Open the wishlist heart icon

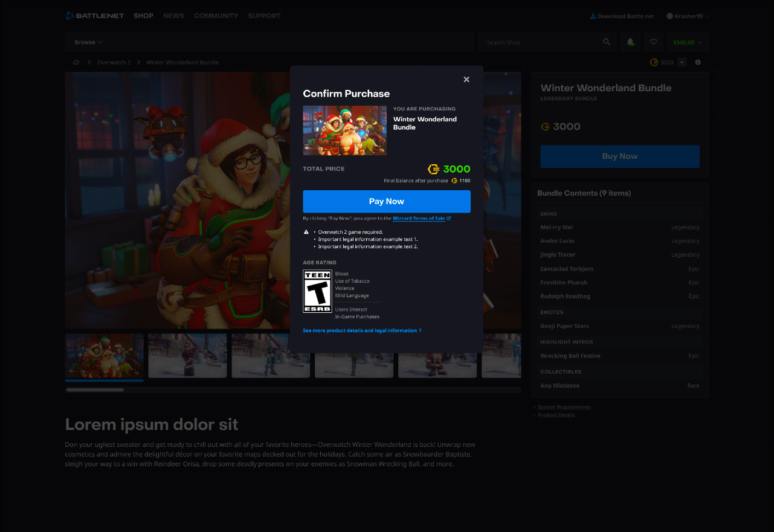coord(653,42)
